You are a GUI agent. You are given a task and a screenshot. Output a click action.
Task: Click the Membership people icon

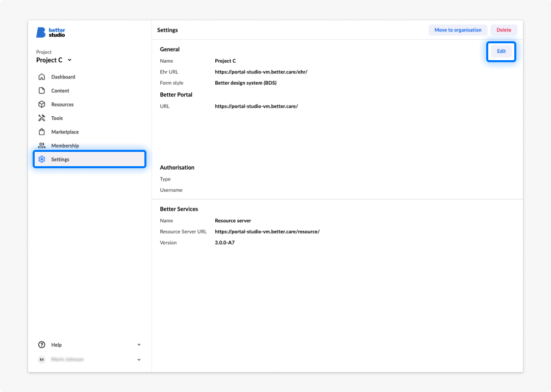coord(42,145)
